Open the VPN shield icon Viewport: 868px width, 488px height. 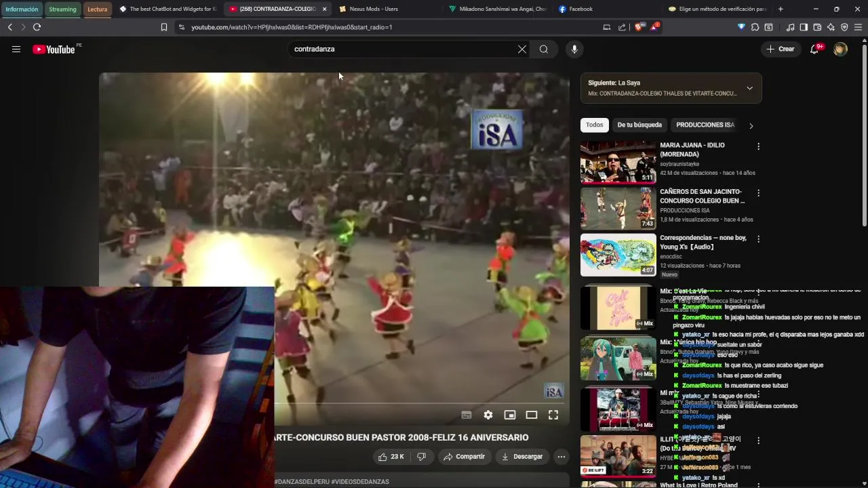(844, 27)
